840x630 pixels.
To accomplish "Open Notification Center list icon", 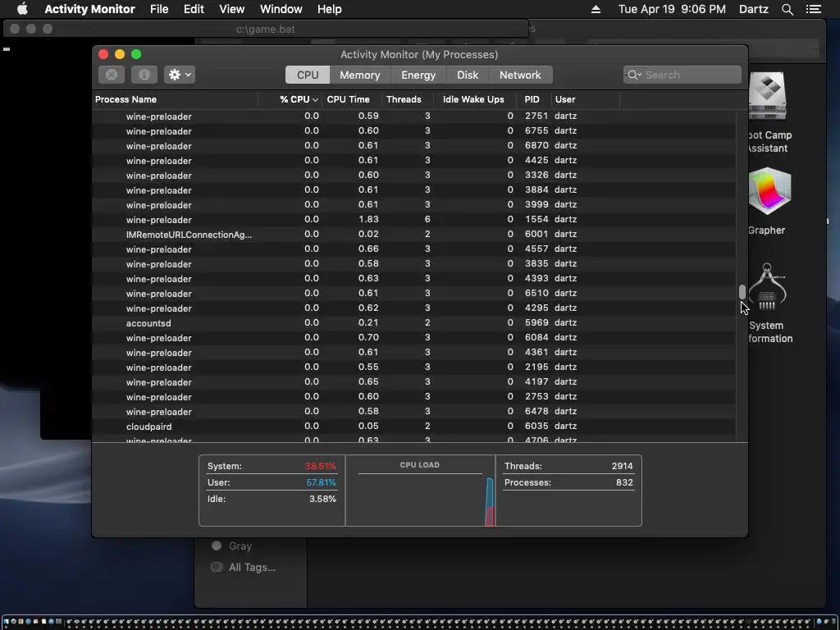I will (x=813, y=9).
